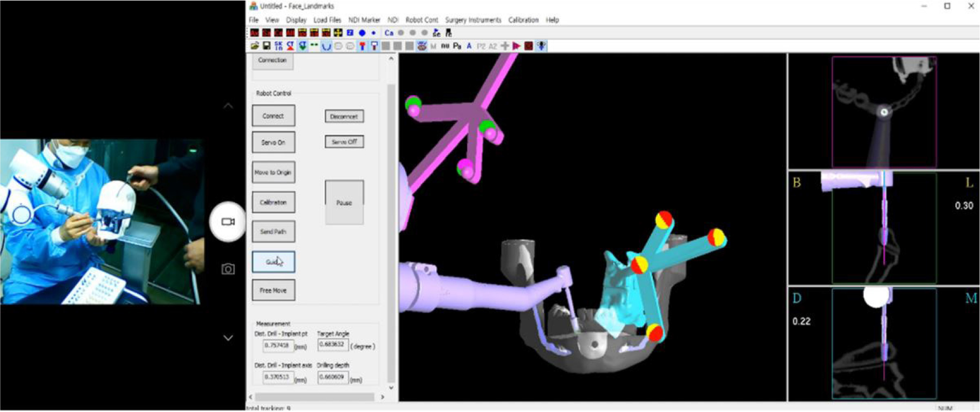Click the Free Move button

tap(273, 290)
